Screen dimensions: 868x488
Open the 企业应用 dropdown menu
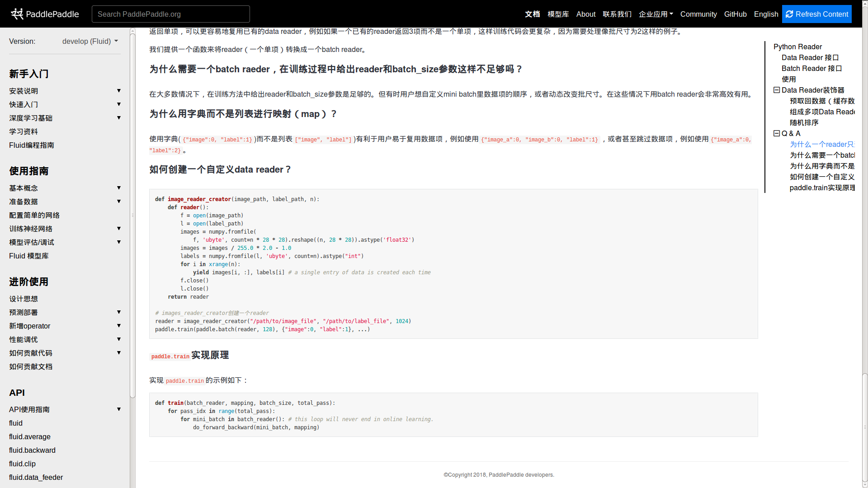656,14
